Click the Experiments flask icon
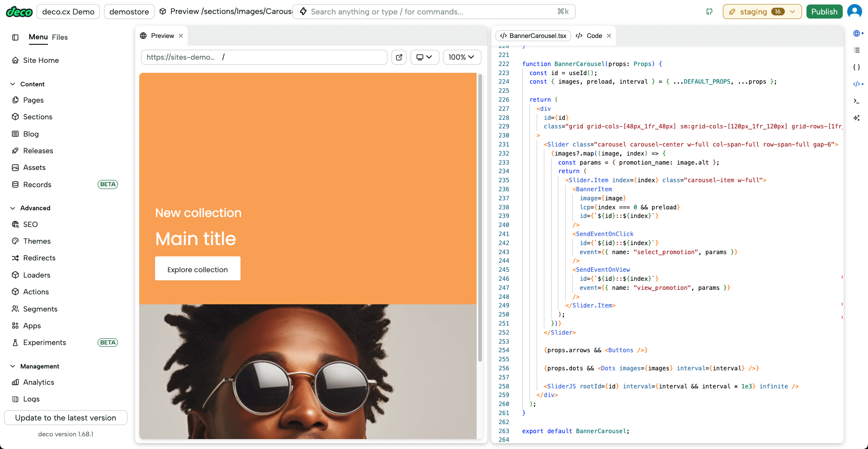Screen dimensions: 868x449 pos(15,342)
